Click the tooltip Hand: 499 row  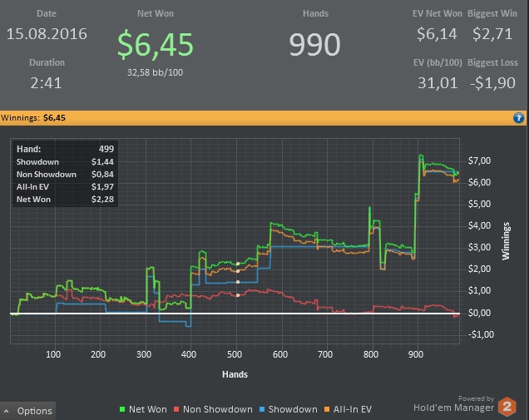[65, 149]
